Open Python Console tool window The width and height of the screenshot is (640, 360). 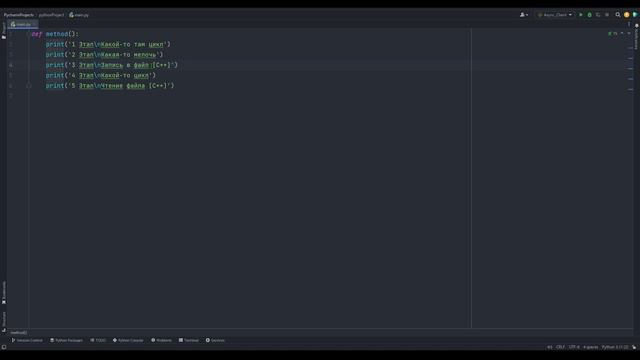(x=128, y=340)
